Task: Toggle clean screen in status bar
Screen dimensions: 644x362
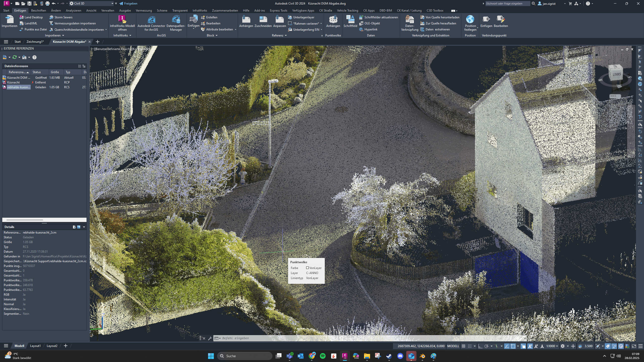Action: (x=634, y=346)
